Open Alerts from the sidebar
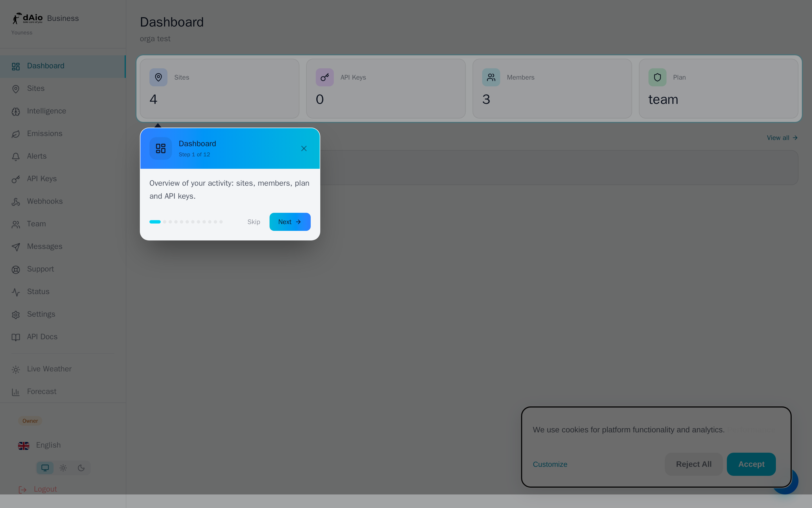 (63, 156)
